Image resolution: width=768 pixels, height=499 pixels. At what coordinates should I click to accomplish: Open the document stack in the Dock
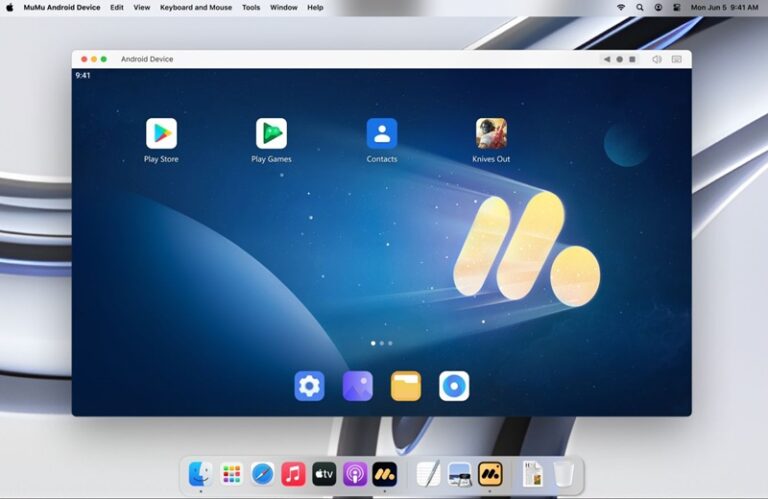point(533,474)
